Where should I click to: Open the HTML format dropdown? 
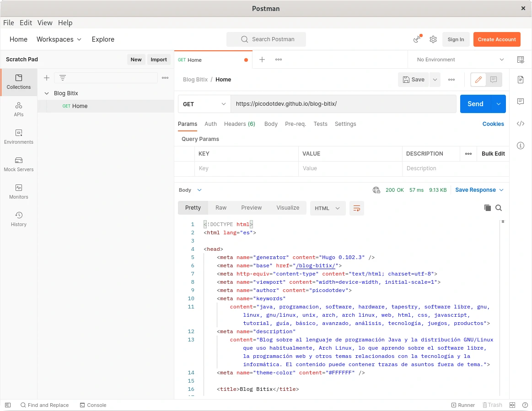tap(328, 208)
